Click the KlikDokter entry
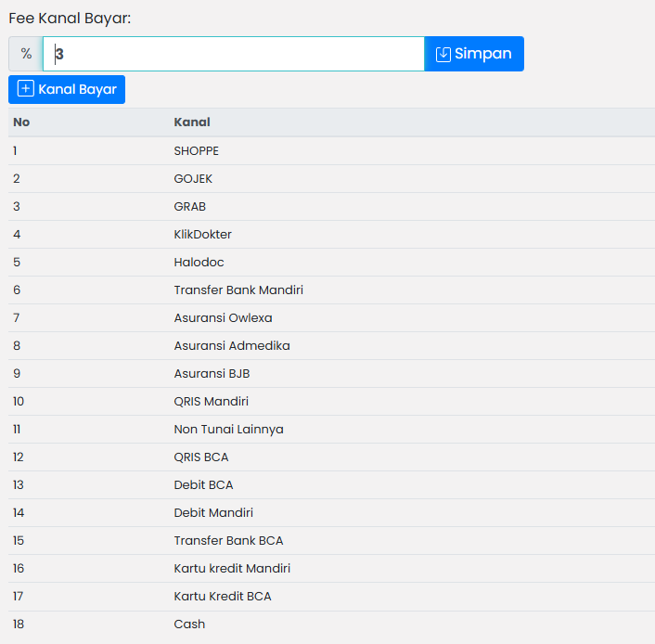The width and height of the screenshot is (655, 644). pos(202,235)
